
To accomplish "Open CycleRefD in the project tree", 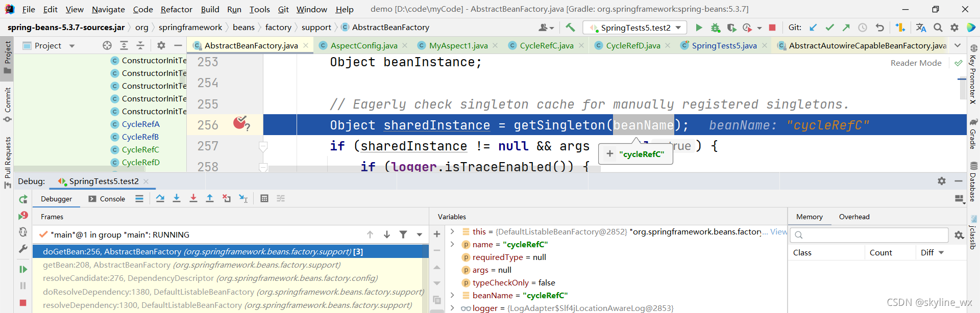I will (x=141, y=162).
